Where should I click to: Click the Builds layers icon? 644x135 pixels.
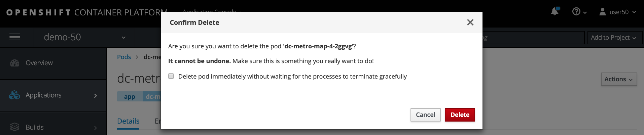point(14,127)
